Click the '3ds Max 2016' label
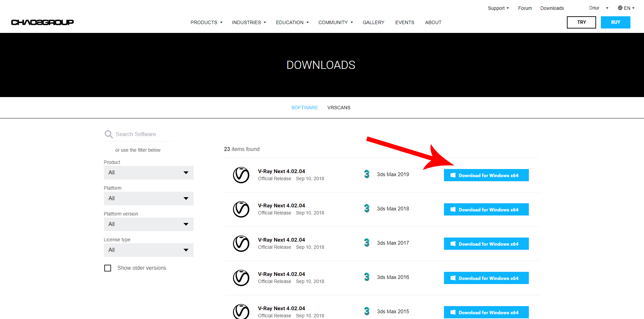 point(393,277)
